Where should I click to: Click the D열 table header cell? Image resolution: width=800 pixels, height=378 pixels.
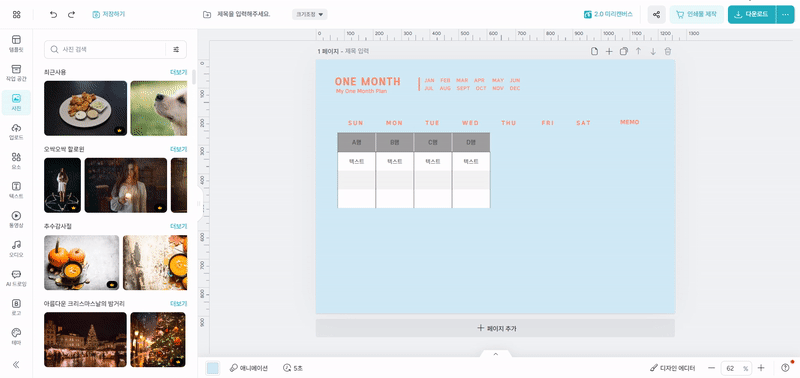[471, 142]
